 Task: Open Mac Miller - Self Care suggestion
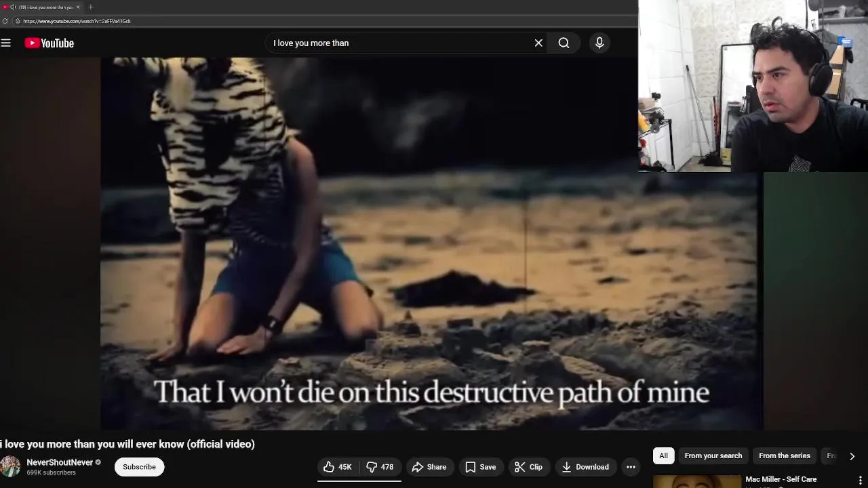coord(781,479)
